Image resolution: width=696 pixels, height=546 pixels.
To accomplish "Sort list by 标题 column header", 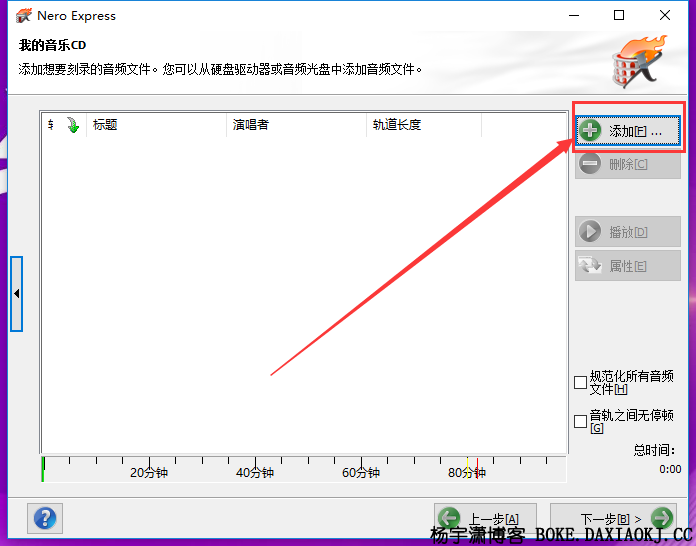I will coord(156,125).
